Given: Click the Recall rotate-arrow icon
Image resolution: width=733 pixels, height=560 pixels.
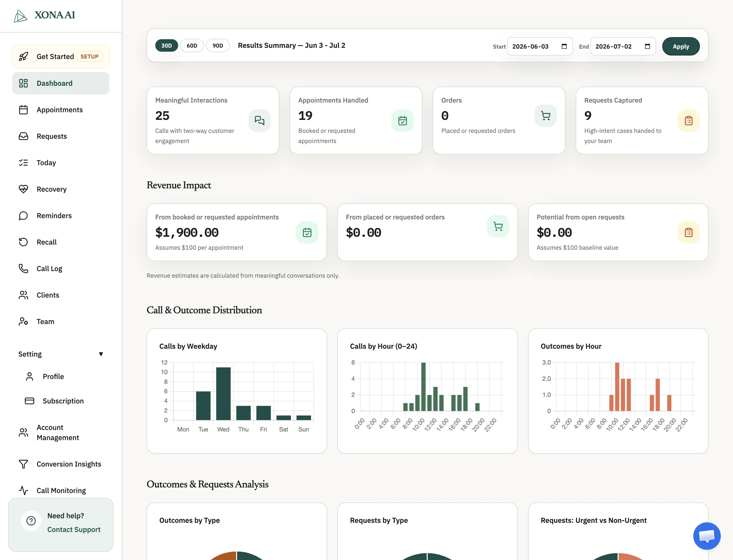Looking at the screenshot, I should coord(23,242).
